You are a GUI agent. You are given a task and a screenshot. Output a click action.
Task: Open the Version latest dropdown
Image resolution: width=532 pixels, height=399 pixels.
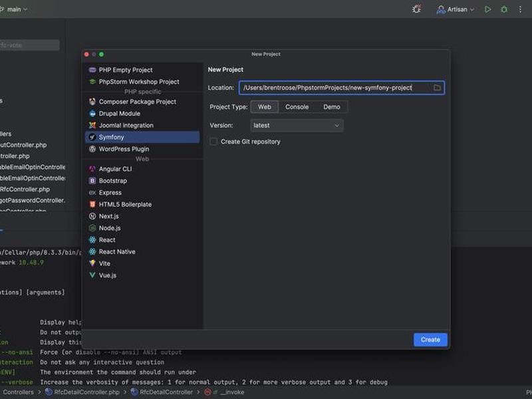pos(297,126)
